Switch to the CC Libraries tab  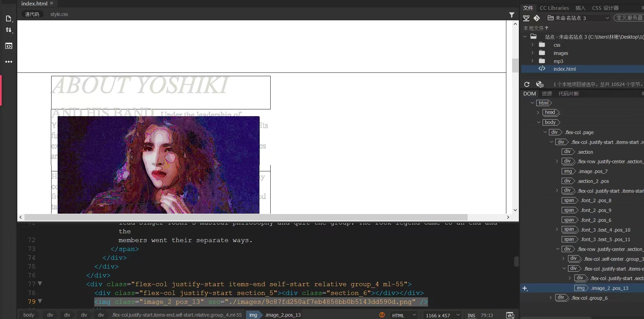554,8
